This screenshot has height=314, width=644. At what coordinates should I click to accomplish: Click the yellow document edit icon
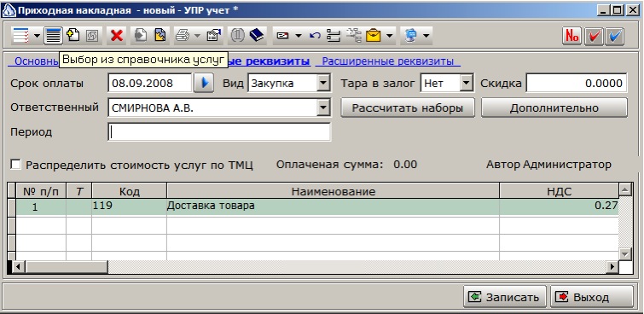point(160,36)
